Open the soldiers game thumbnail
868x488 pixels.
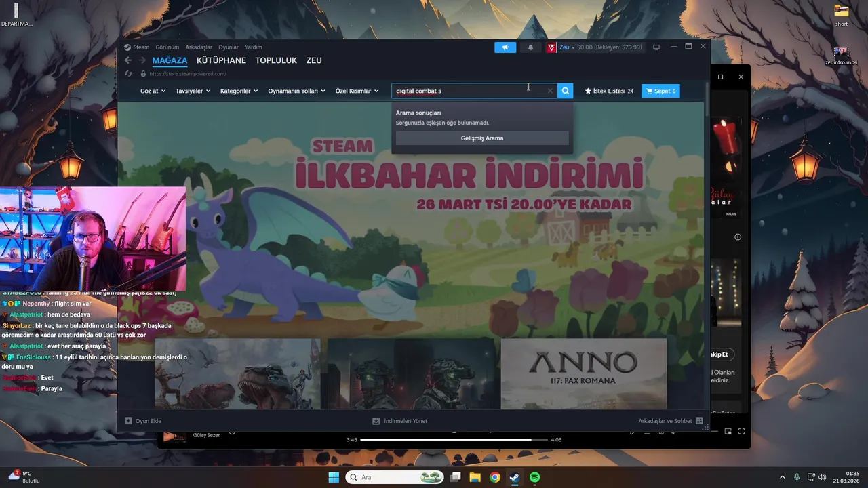[410, 373]
